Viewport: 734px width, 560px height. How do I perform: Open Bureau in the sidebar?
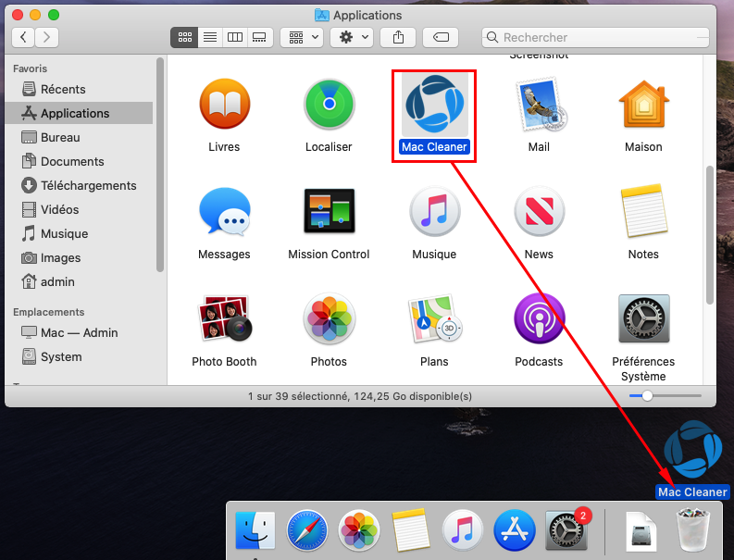pyautogui.click(x=79, y=137)
